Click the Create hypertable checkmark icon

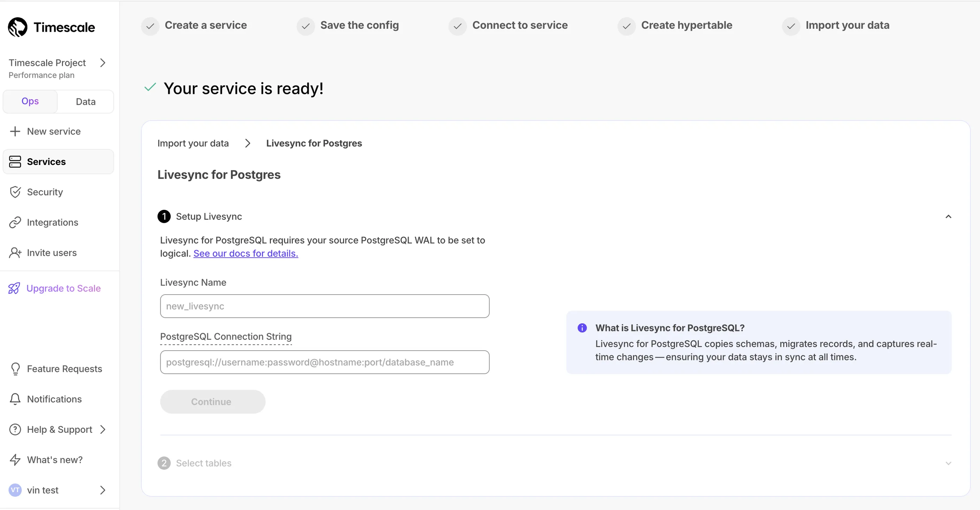pyautogui.click(x=626, y=26)
